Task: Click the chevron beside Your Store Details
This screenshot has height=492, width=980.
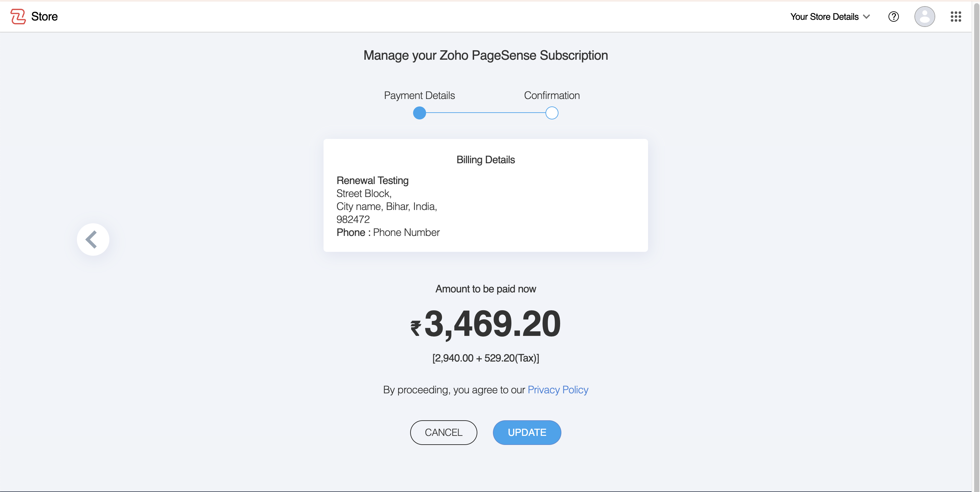Action: (x=867, y=16)
